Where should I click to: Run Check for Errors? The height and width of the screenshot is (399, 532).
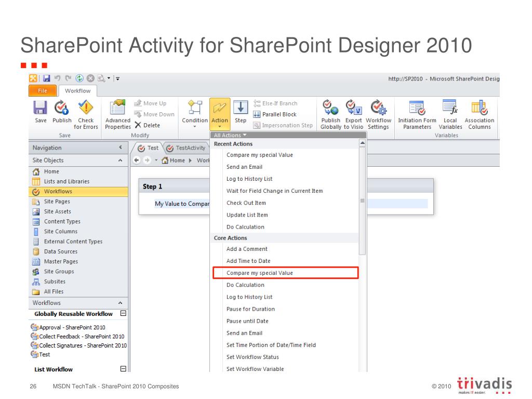[86, 115]
